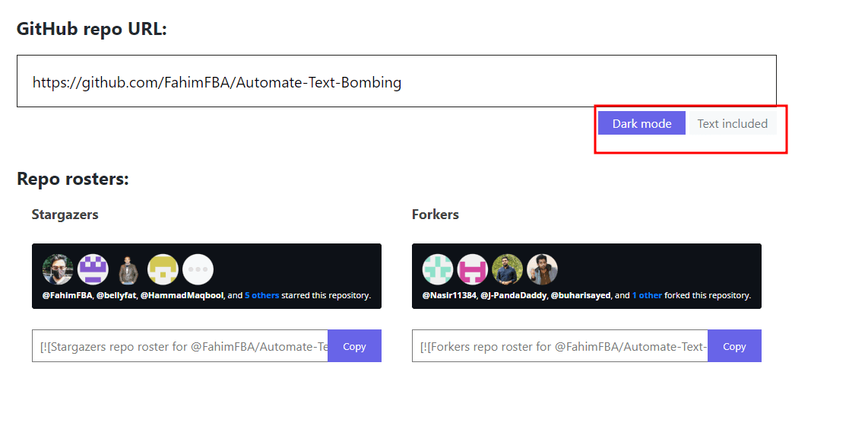Image resolution: width=868 pixels, height=423 pixels.
Task: Toggle the Text included option
Action: (732, 123)
